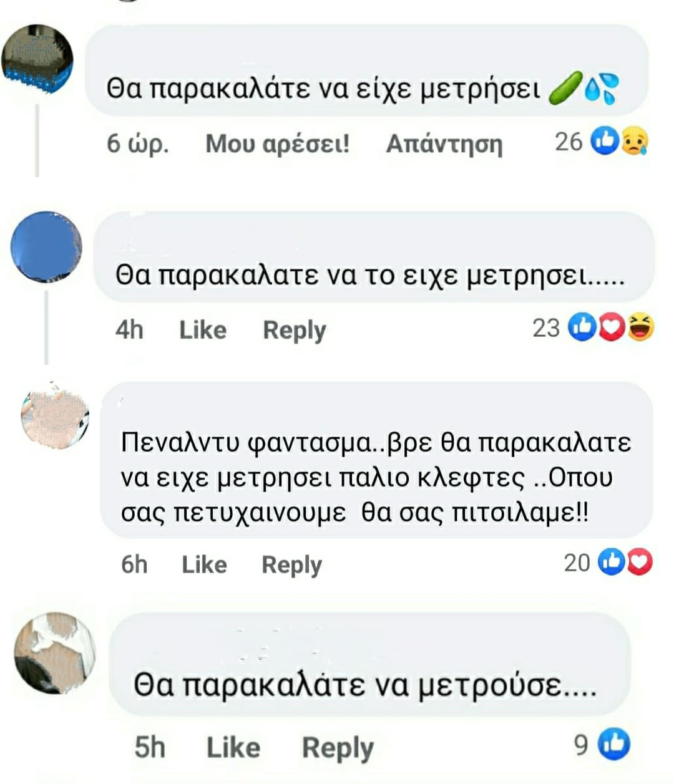
Task: Open the reaction count 26 on first comment
Action: click(x=568, y=142)
